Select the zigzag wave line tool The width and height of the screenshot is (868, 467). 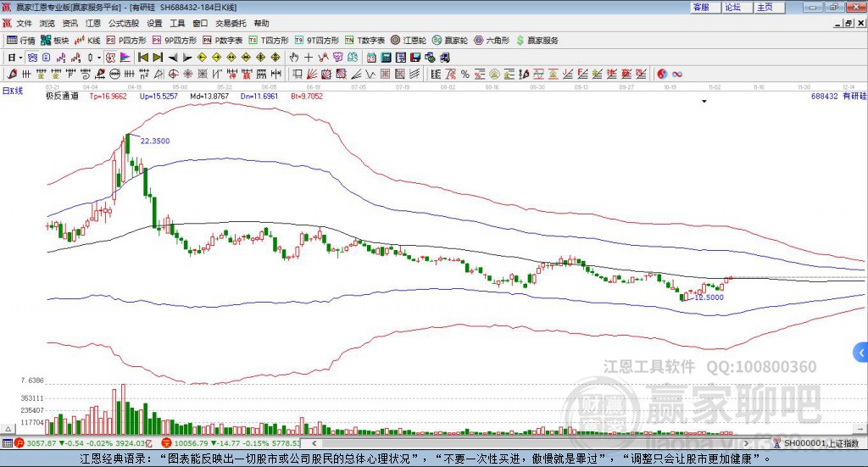(x=370, y=74)
